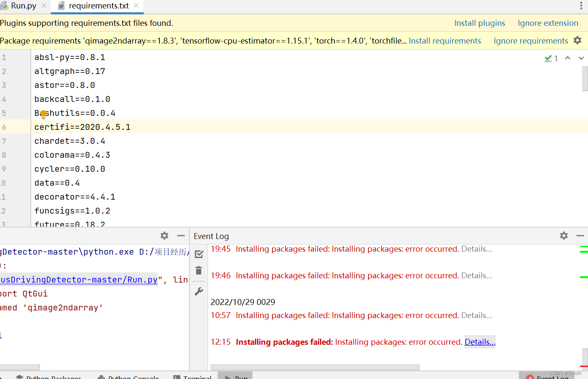The width and height of the screenshot is (588, 379).
Task: Select the Run tool window tab
Action: [236, 376]
